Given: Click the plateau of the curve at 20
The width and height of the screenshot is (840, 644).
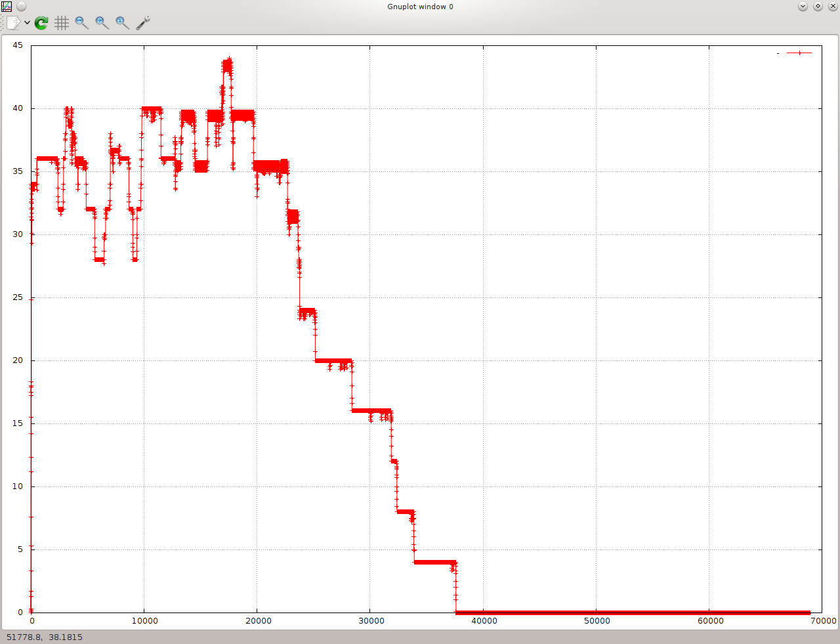Looking at the screenshot, I should coord(333,360).
